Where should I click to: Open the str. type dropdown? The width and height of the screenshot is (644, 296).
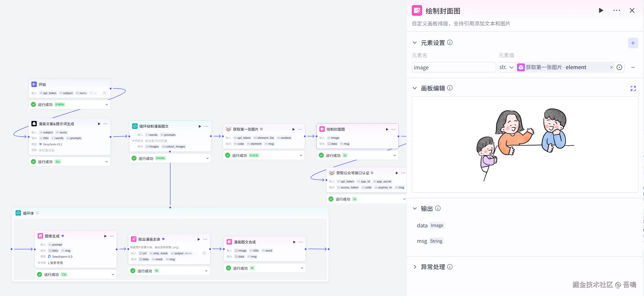pos(506,67)
